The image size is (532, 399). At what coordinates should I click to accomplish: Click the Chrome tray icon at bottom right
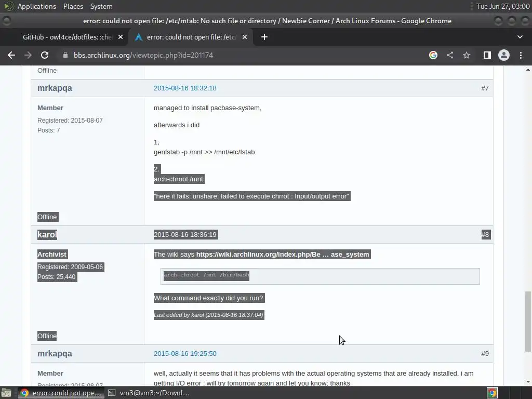coord(493,393)
